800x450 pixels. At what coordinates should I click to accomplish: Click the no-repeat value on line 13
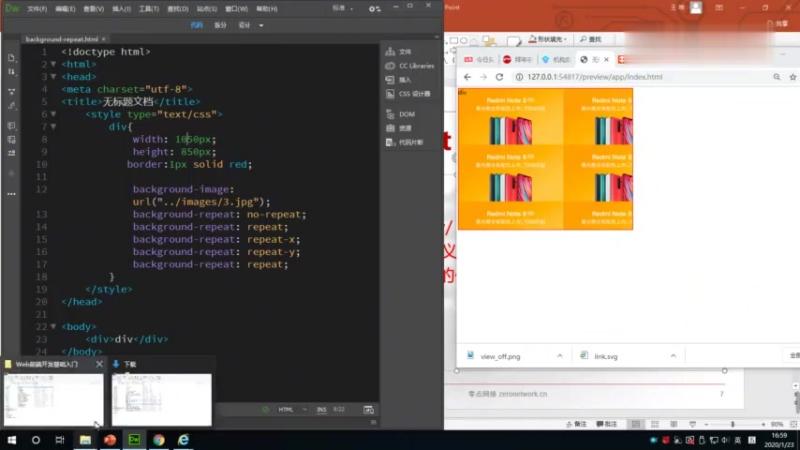point(274,214)
